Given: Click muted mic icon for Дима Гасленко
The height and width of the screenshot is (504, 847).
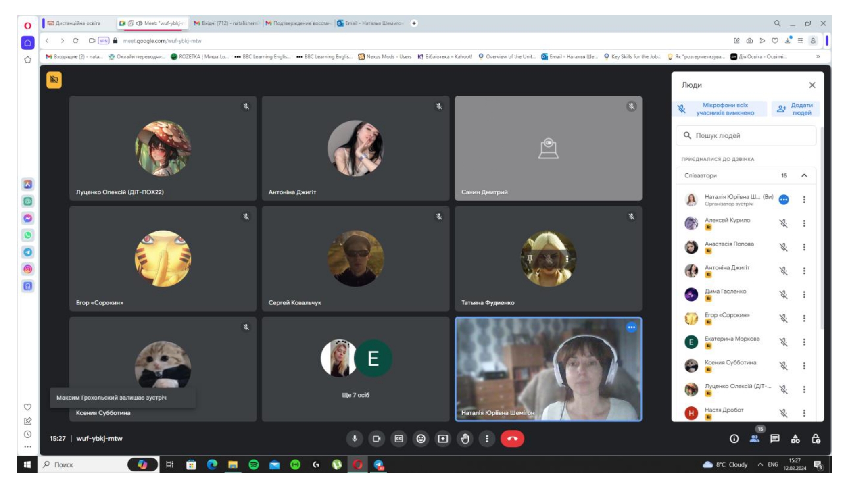Looking at the screenshot, I should pos(784,295).
